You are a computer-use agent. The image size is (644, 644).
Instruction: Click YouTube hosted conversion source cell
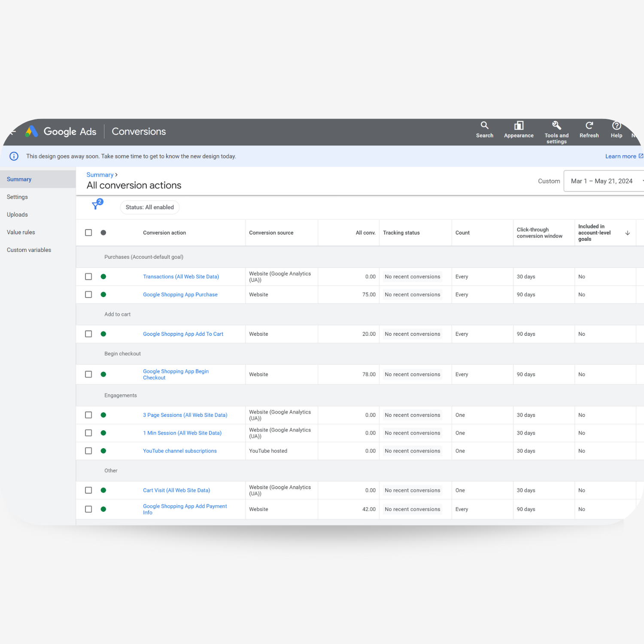pos(268,451)
